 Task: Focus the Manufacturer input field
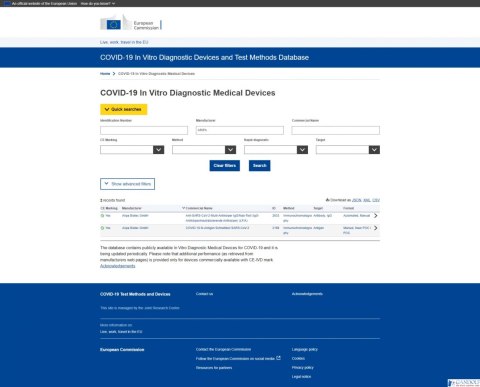point(240,130)
